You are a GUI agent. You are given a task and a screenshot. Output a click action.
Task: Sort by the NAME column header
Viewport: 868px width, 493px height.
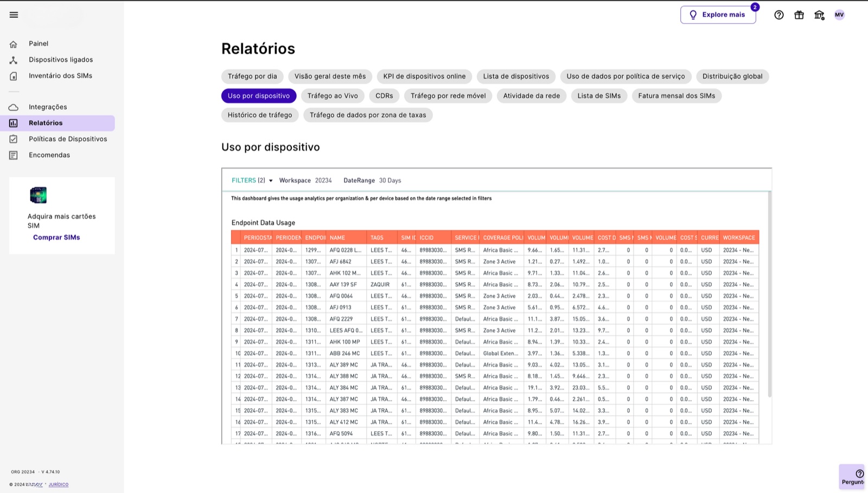[x=347, y=238]
